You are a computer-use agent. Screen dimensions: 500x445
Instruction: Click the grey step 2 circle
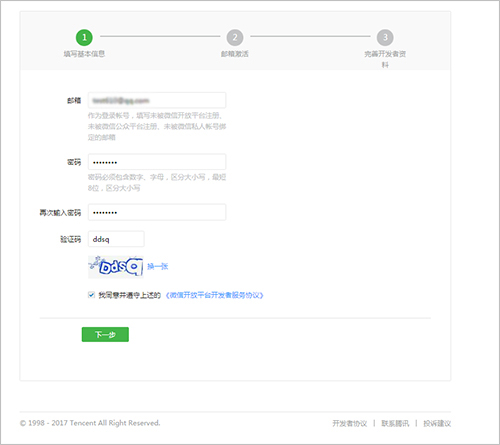coord(235,37)
